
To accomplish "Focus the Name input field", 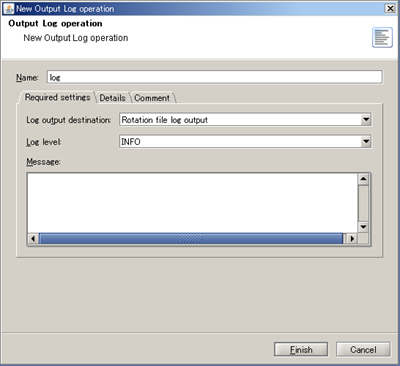I will [x=214, y=77].
